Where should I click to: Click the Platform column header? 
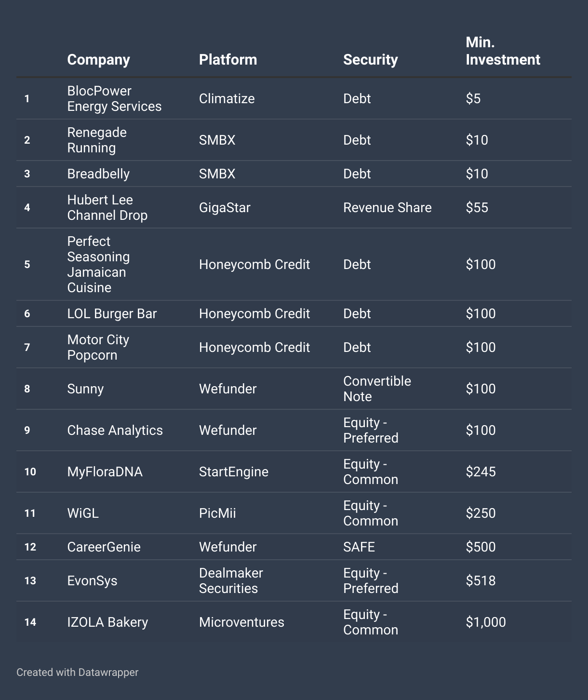[228, 60]
